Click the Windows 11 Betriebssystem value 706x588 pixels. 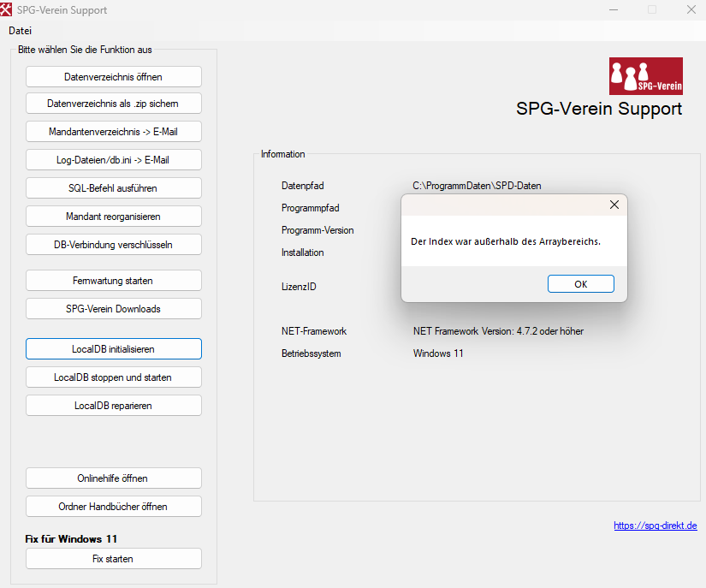(438, 353)
